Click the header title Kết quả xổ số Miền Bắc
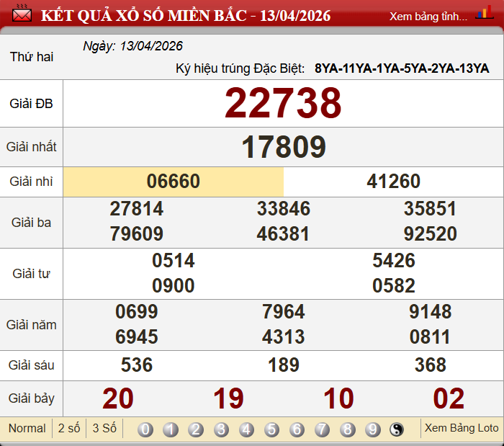Screen dimensions: 504x446 coord(186,15)
